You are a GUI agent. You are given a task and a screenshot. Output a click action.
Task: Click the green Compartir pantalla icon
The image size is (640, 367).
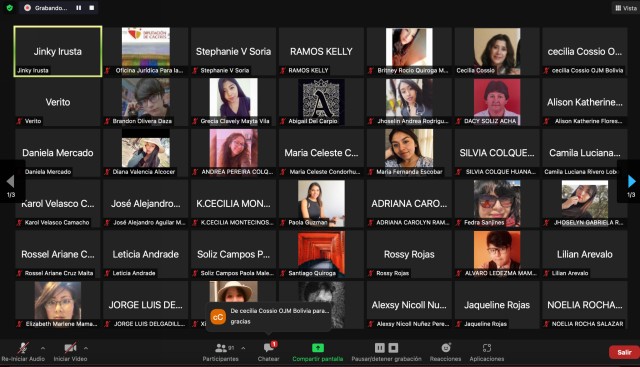318,348
